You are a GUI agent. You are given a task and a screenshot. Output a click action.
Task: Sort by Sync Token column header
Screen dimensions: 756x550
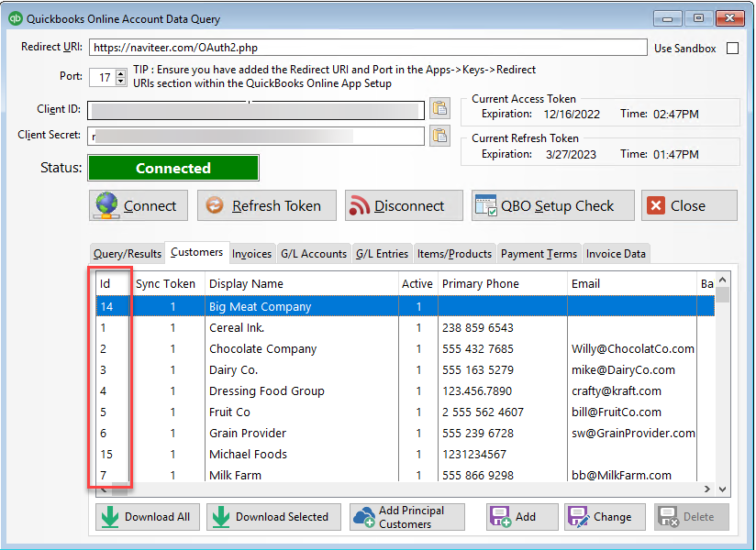168,283
